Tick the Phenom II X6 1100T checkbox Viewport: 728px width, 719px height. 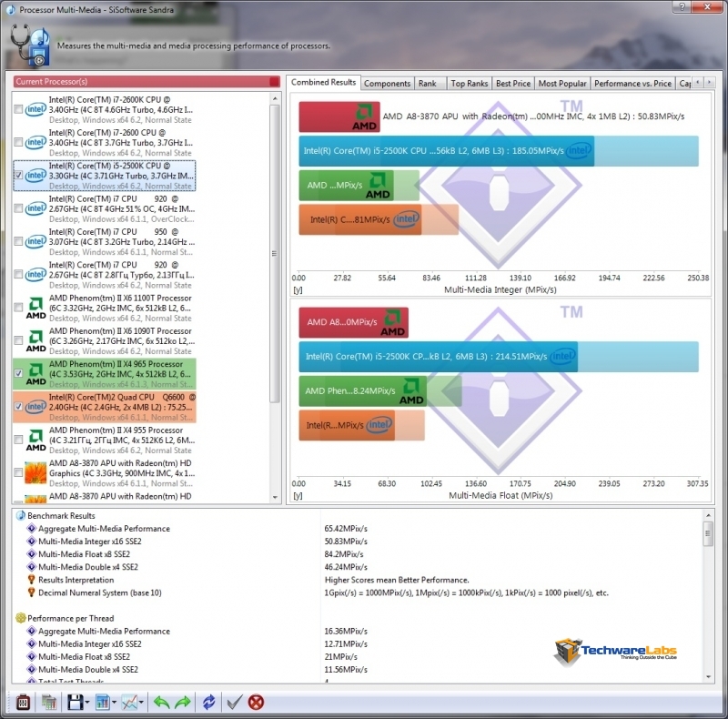[18, 308]
